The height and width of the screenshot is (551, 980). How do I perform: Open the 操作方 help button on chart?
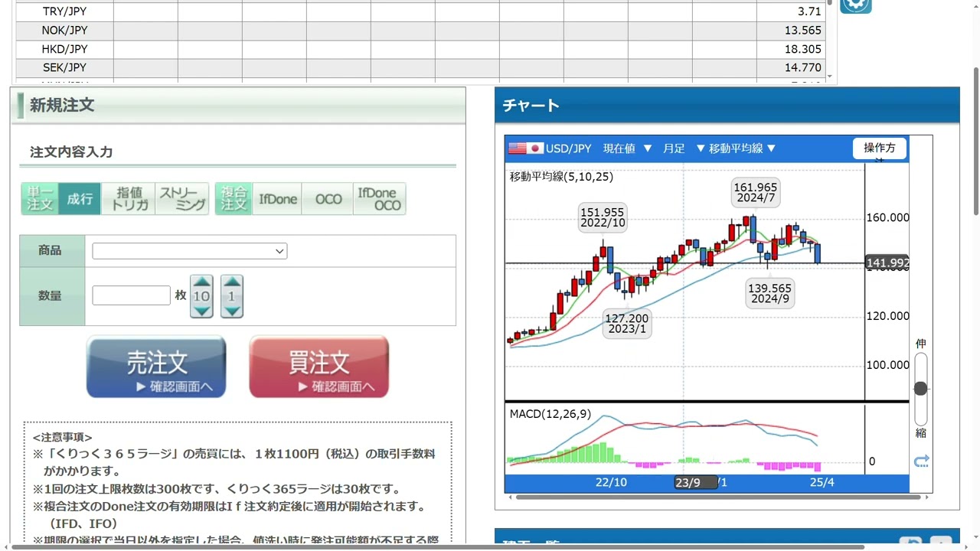[880, 148]
